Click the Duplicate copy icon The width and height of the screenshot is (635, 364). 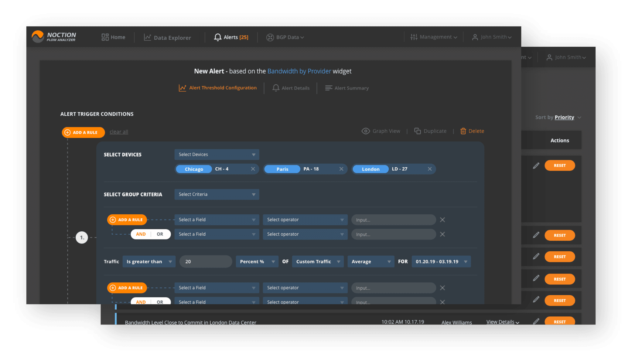(x=418, y=131)
